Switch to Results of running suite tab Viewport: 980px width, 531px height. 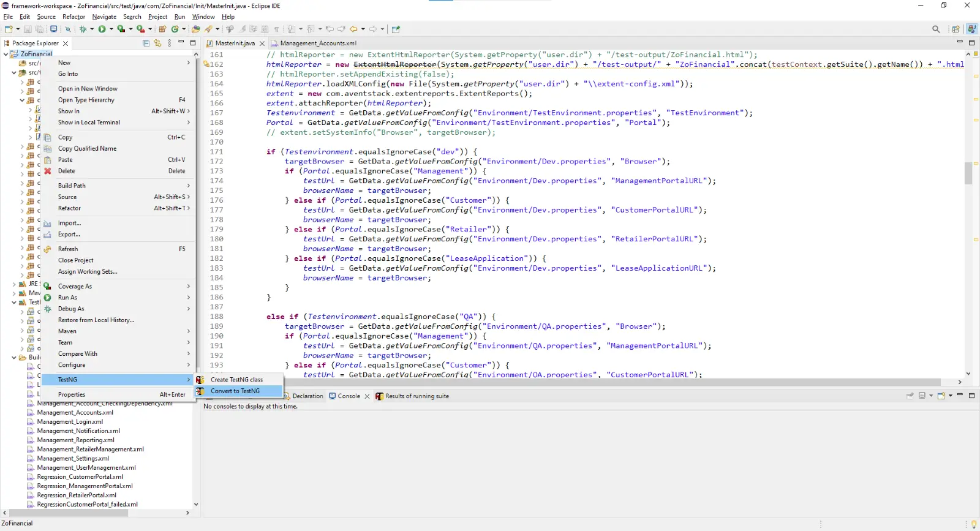click(x=412, y=396)
